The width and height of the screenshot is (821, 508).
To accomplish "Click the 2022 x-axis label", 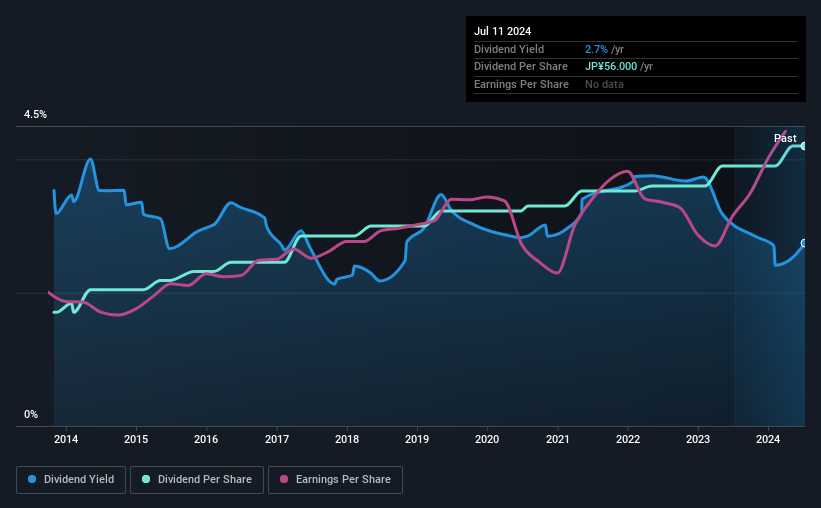I will [x=628, y=439].
